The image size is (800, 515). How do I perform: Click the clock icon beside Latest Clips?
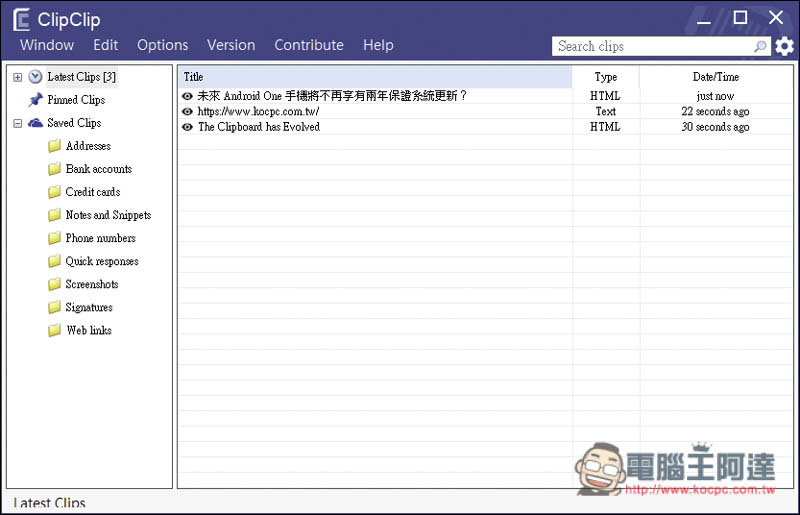(35, 77)
